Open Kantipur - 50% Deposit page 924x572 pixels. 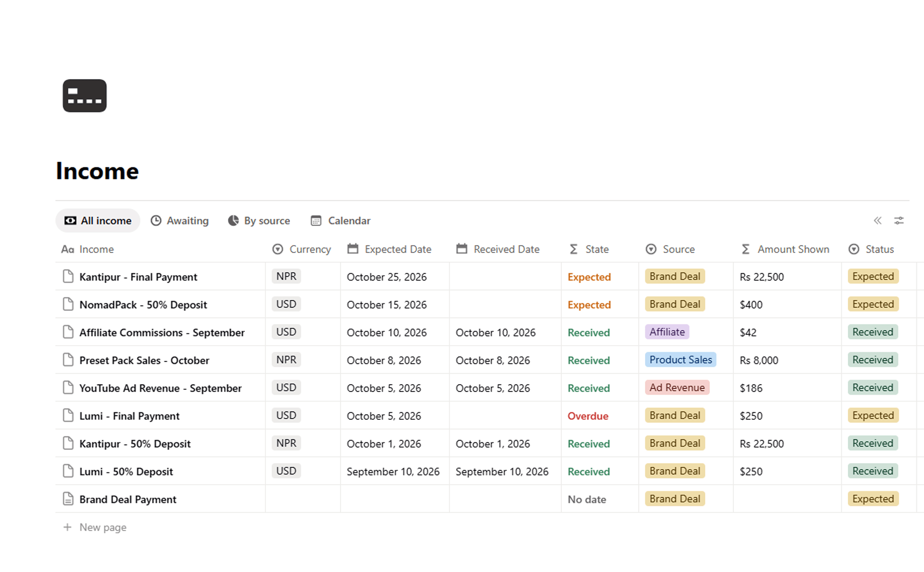[135, 444]
